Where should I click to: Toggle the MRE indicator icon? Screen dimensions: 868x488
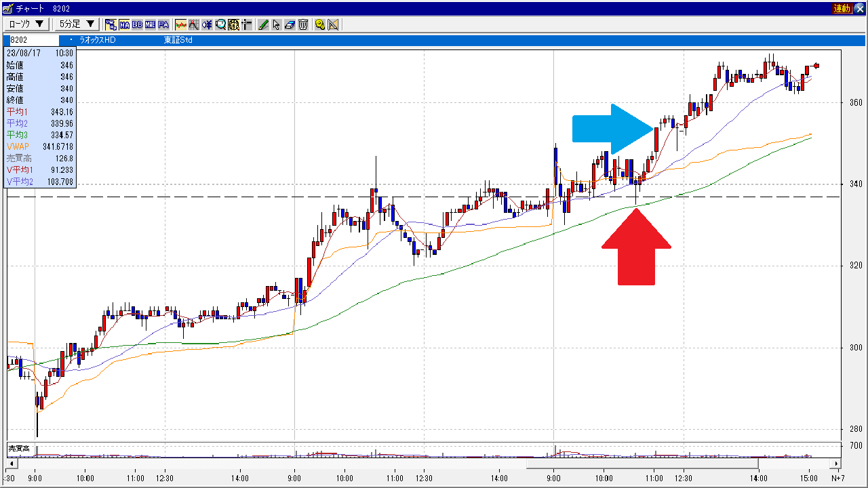click(x=151, y=24)
